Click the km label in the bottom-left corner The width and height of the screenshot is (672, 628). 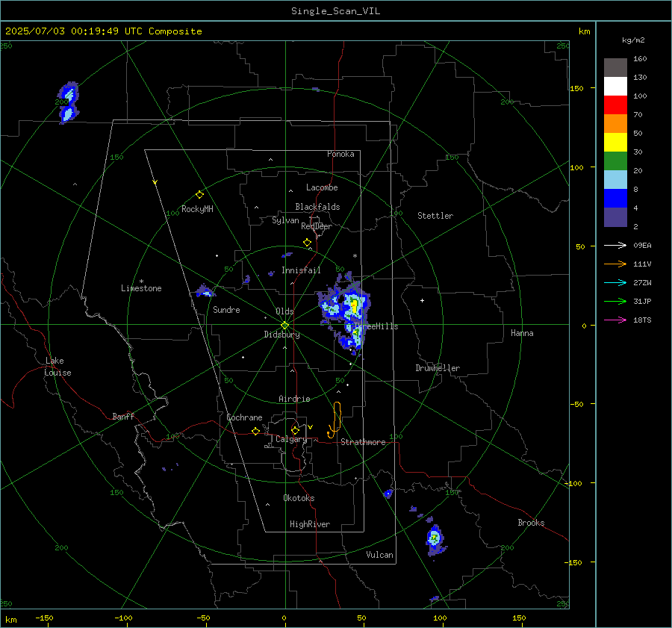(10, 620)
